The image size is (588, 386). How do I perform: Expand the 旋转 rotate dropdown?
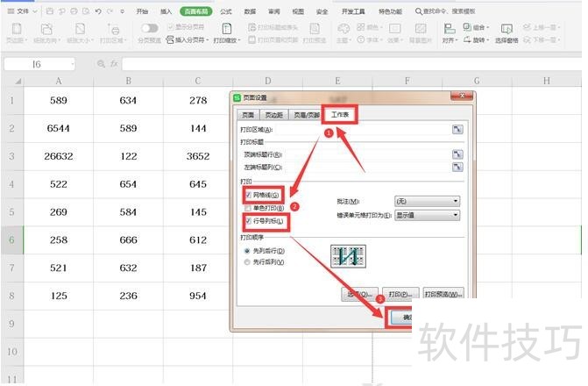487,39
